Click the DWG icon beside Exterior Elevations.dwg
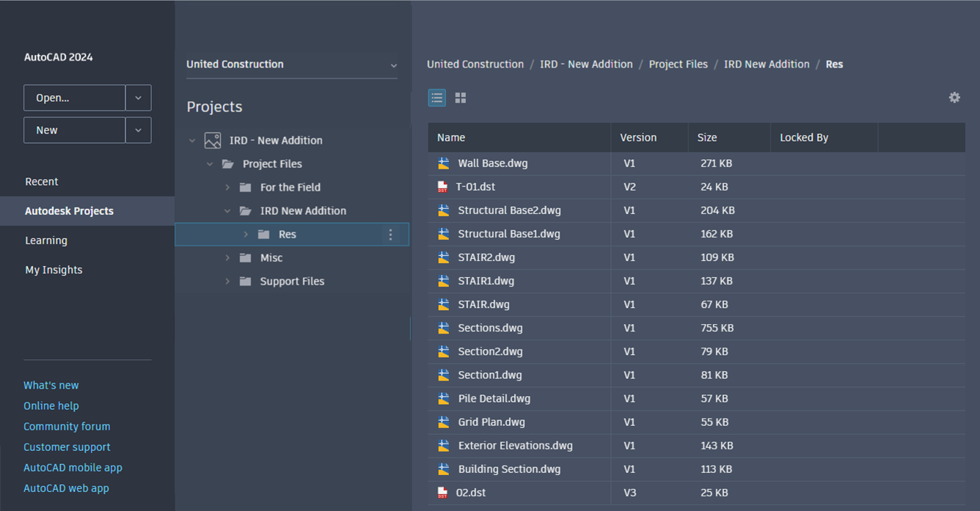The height and width of the screenshot is (511, 980). 443,445
